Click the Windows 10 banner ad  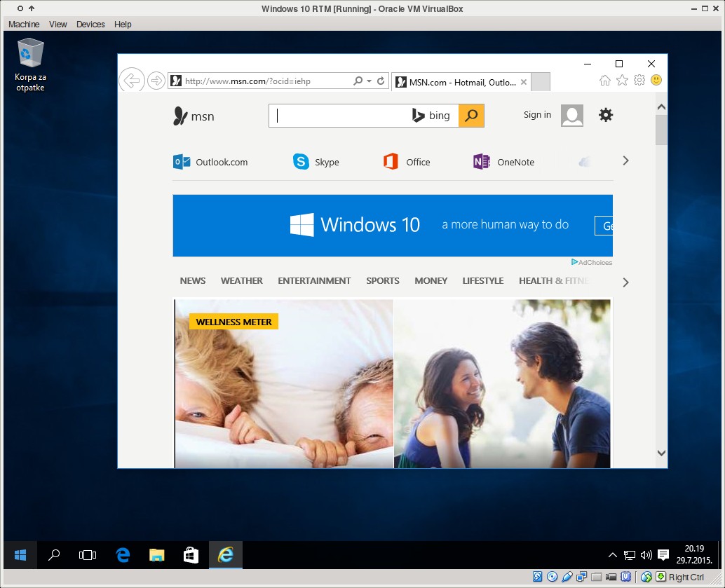coord(393,226)
